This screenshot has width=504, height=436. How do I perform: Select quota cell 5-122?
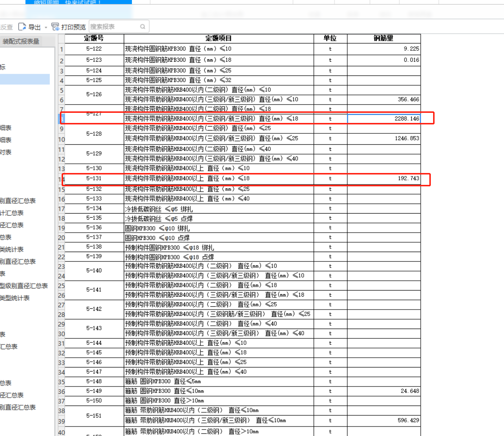(x=94, y=49)
